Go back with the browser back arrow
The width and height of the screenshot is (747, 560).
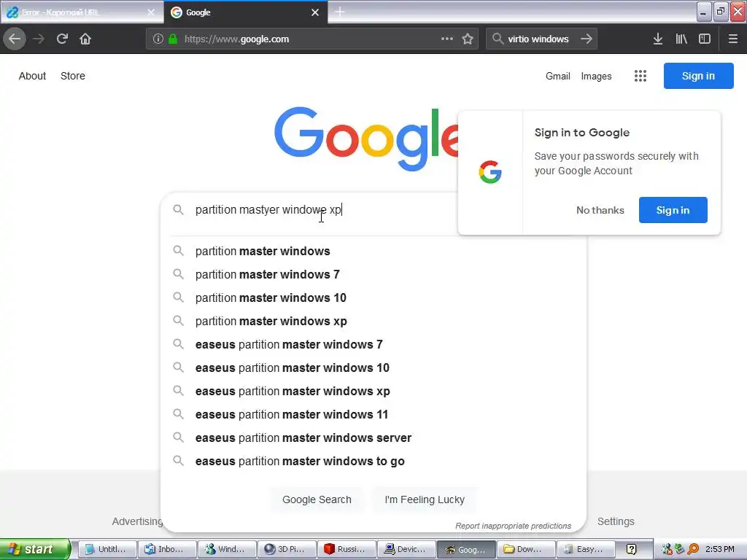click(x=15, y=39)
